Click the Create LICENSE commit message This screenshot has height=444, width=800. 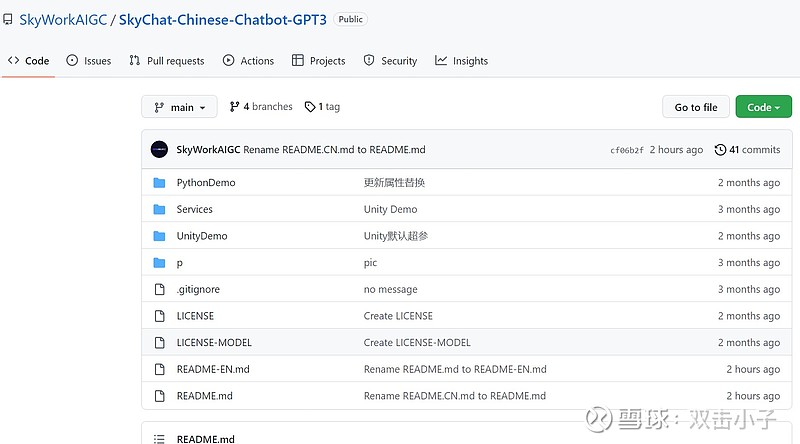pyautogui.click(x=398, y=316)
